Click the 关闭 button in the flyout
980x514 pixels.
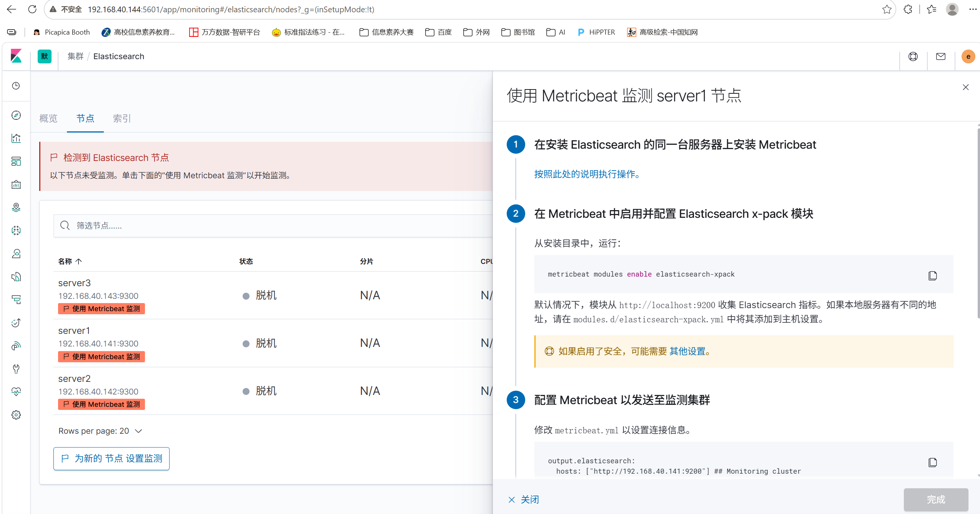click(524, 500)
